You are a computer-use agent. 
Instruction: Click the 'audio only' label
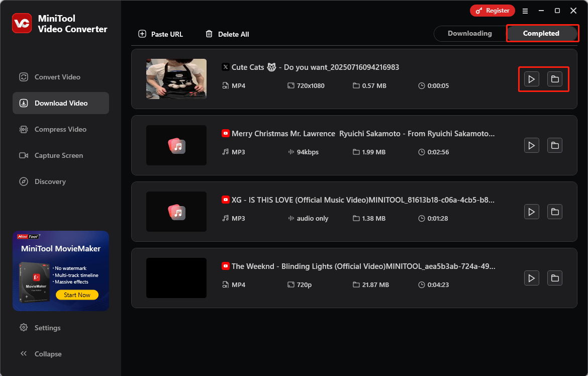pyautogui.click(x=313, y=218)
